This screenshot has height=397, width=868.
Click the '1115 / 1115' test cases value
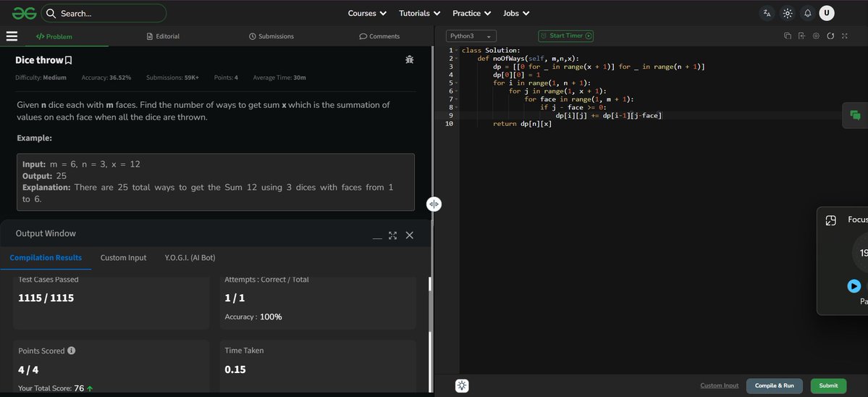click(x=46, y=298)
